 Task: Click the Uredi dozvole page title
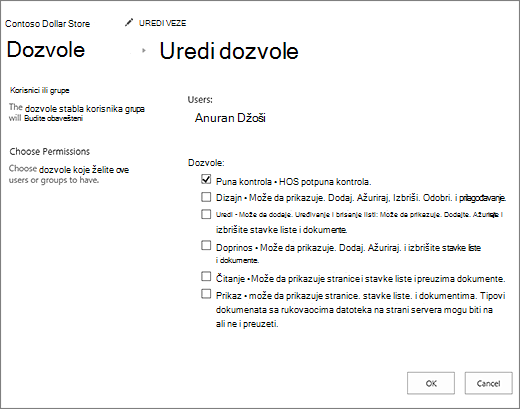pos(229,51)
